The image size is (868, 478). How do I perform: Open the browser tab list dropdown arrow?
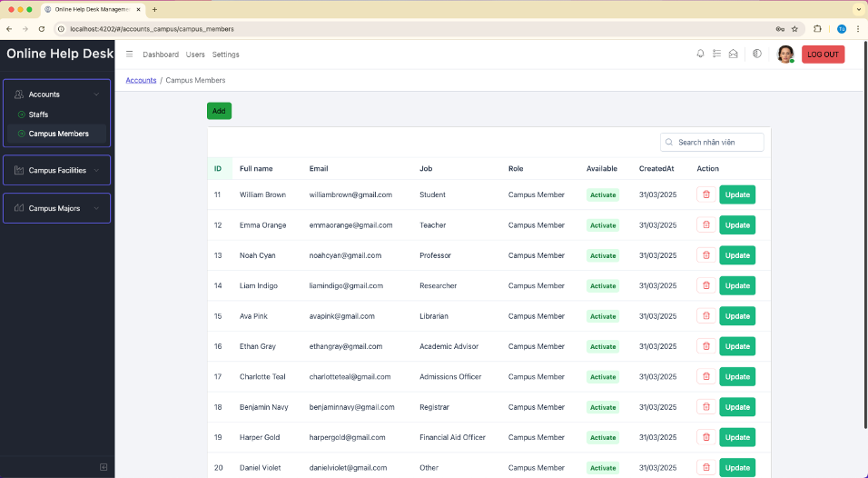tap(859, 9)
